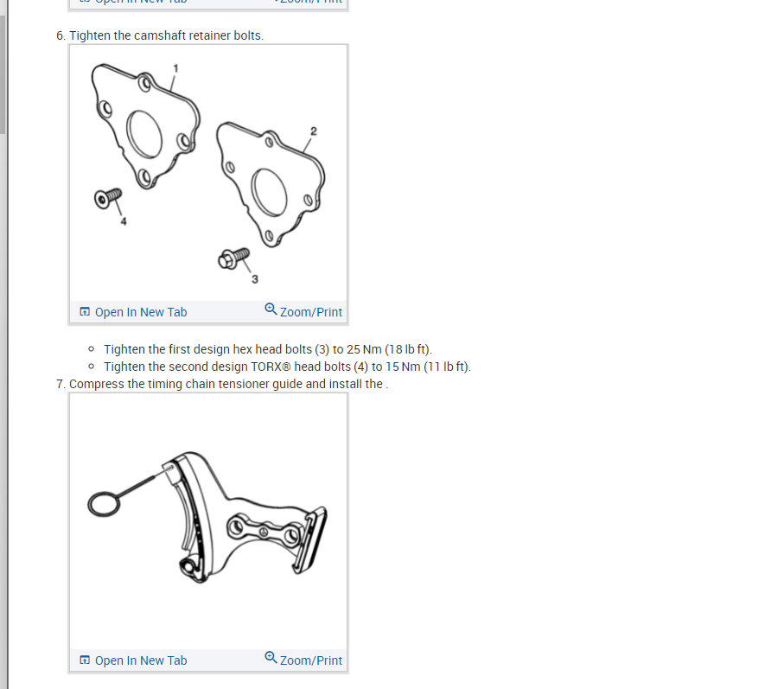Click the retaining pin ring on tensioner illustration
The image size is (784, 689).
(x=104, y=504)
